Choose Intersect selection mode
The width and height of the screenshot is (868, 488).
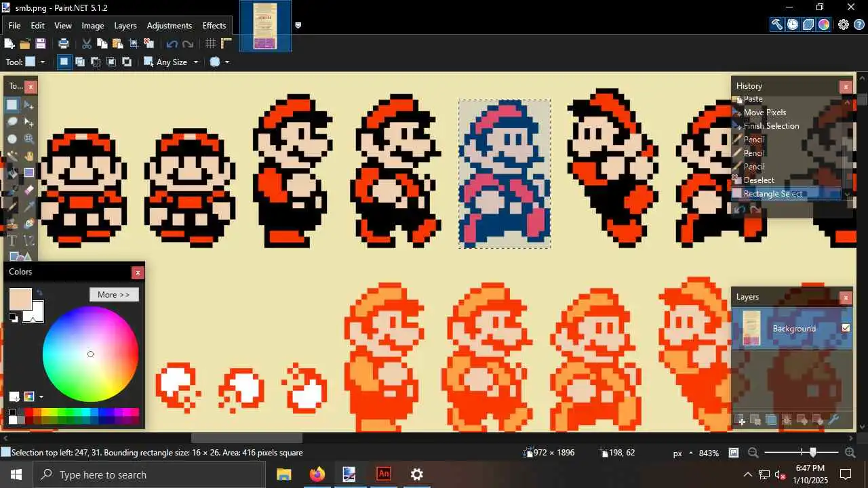111,62
